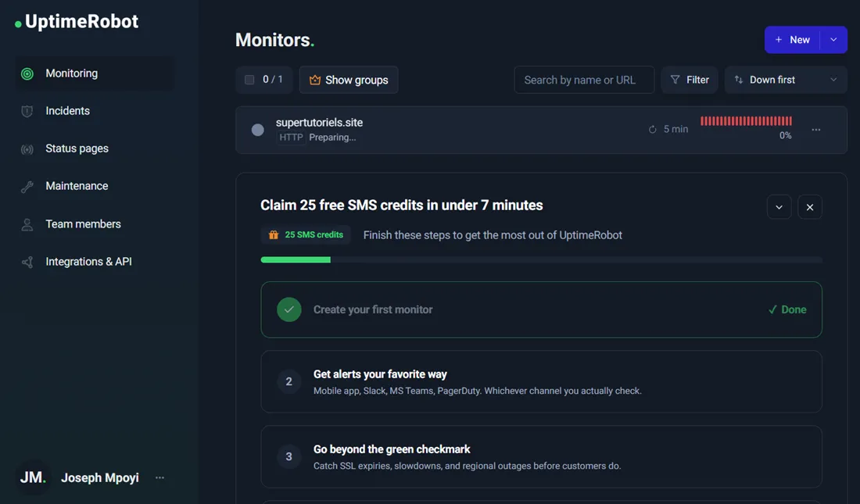Screen dimensions: 860x504
Task: Click Show groups button
Action: (x=349, y=80)
